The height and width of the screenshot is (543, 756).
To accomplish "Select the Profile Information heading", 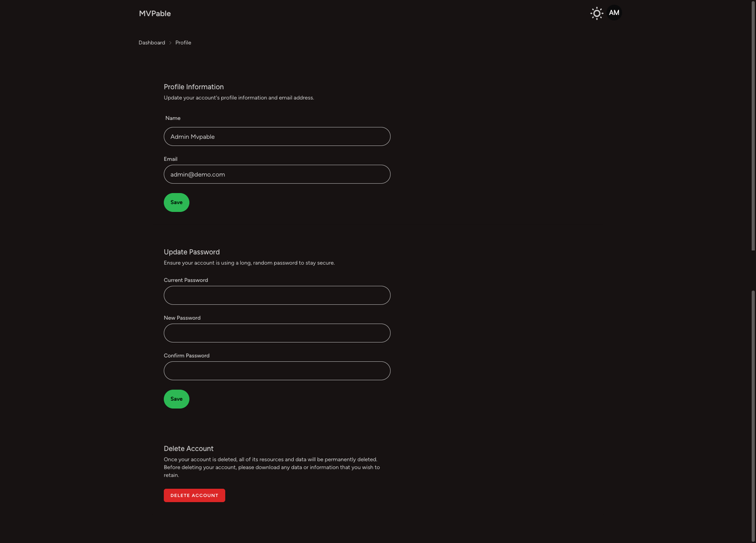I will [x=194, y=87].
